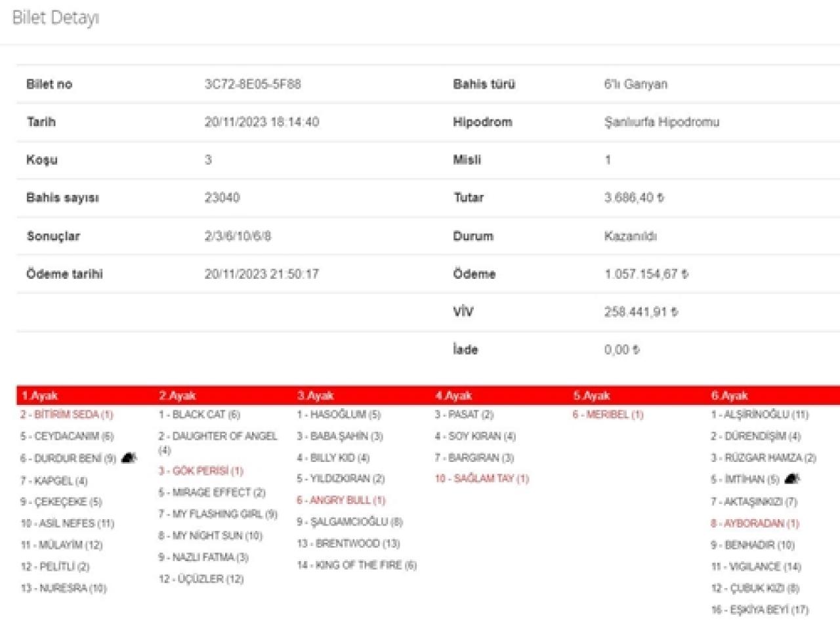Click the 6.Ayak column header
Screen dimensions: 840x630
(729, 396)
